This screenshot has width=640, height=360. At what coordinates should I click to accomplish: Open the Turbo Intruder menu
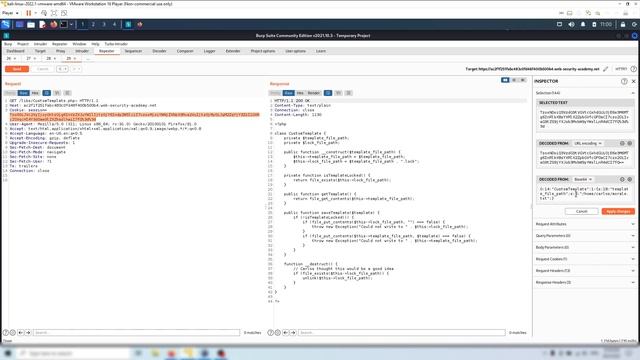[116, 44]
